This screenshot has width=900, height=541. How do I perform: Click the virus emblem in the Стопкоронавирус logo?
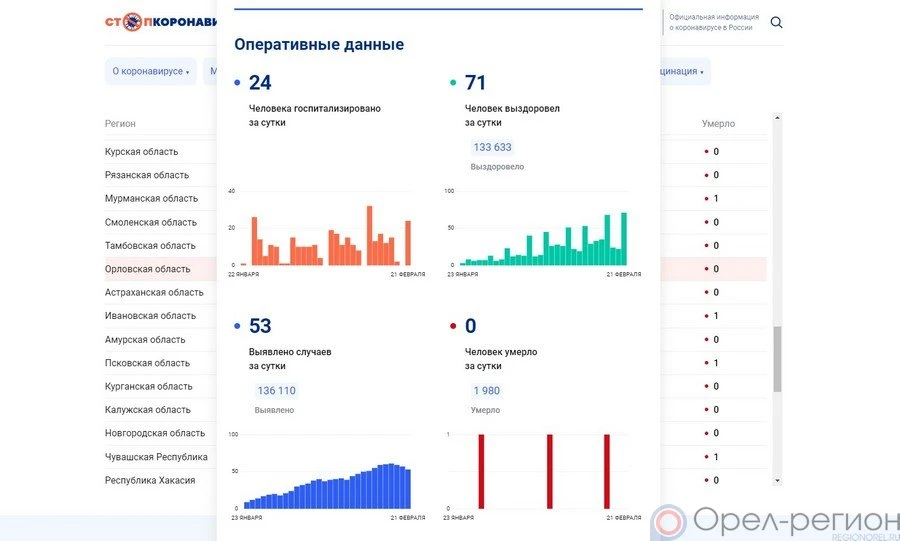pyautogui.click(x=130, y=22)
